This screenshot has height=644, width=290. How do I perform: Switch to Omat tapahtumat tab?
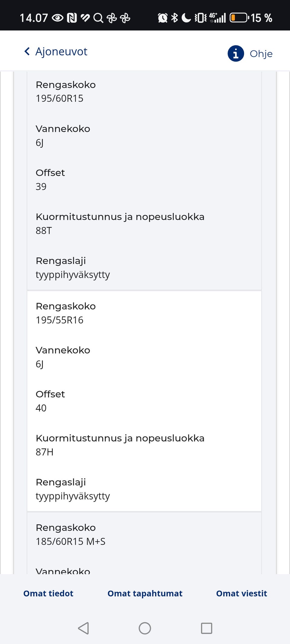[x=145, y=593]
